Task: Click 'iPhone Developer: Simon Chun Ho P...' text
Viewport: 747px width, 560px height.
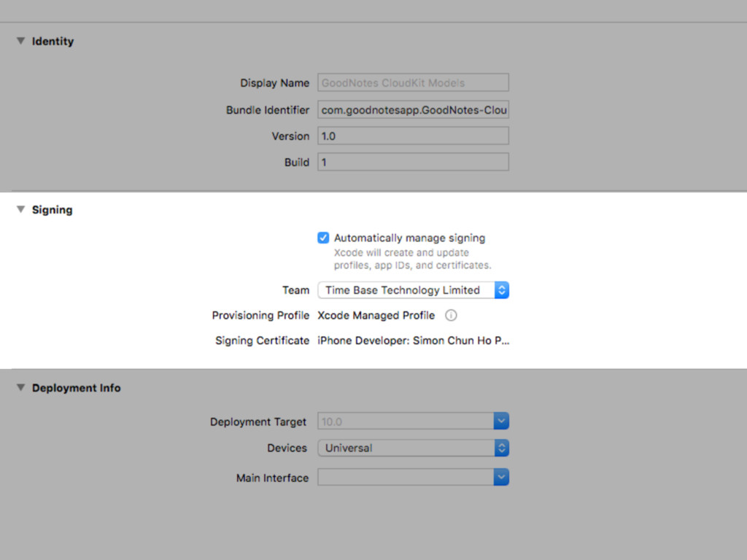Action: coord(414,341)
